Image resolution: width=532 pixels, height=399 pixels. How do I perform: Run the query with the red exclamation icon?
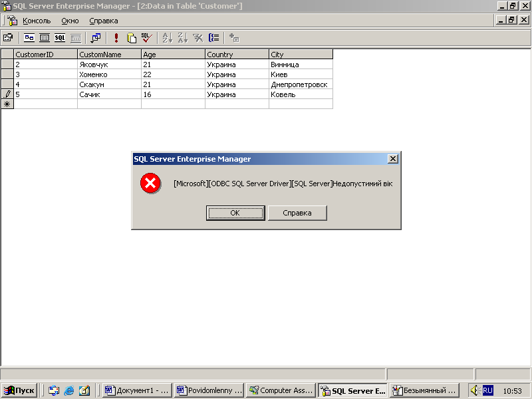(x=116, y=38)
